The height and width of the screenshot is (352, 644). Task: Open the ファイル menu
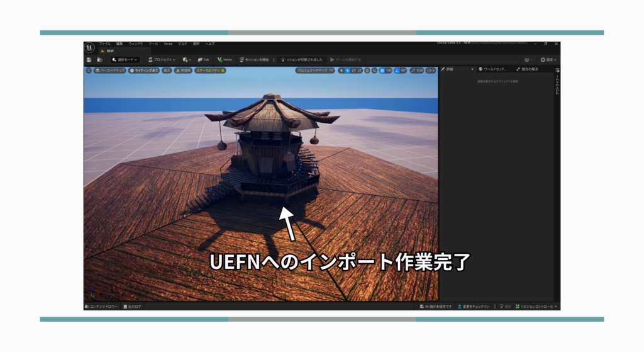click(x=104, y=43)
